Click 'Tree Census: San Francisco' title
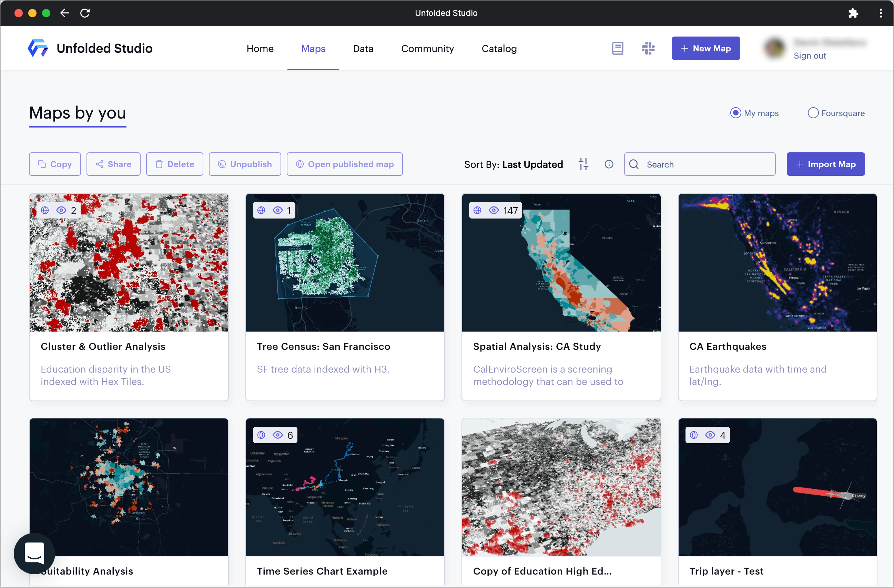The image size is (894, 588). pyautogui.click(x=323, y=346)
